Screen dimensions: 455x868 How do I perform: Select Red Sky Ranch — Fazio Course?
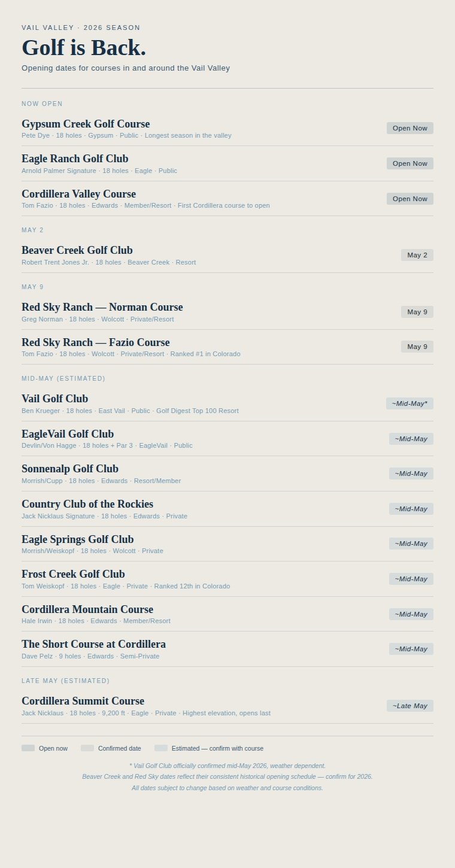click(96, 342)
